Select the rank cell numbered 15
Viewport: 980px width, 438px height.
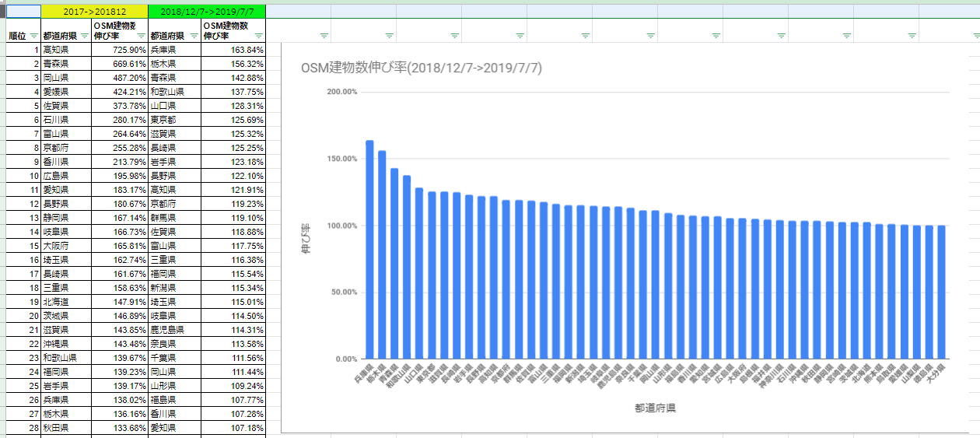coord(23,246)
